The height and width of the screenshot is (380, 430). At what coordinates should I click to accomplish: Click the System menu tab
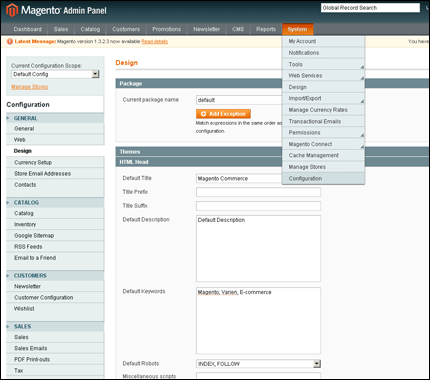click(x=297, y=29)
